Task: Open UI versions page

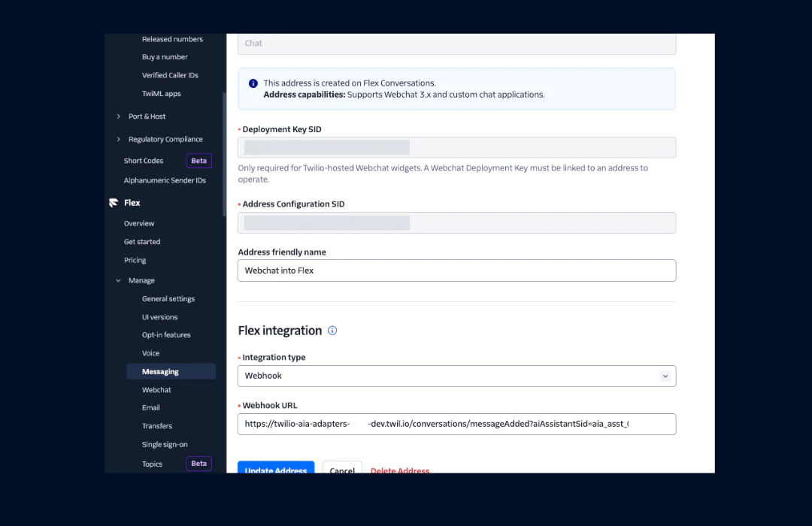Action: [159, 317]
